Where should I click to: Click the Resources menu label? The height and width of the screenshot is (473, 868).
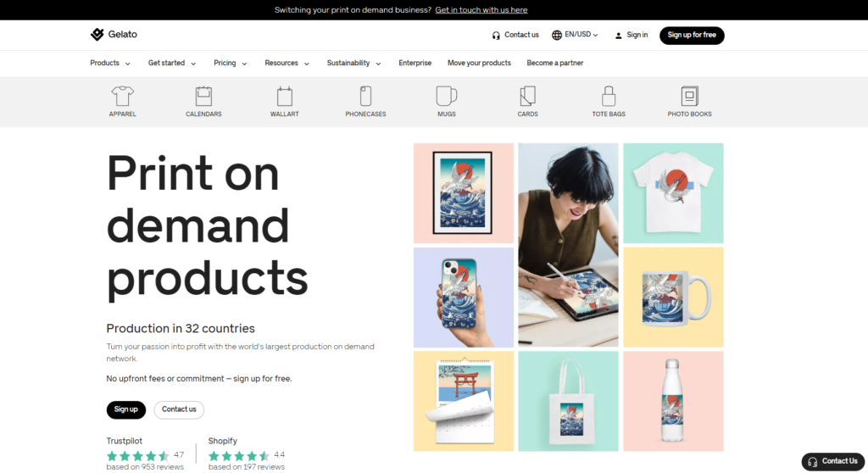pos(281,63)
